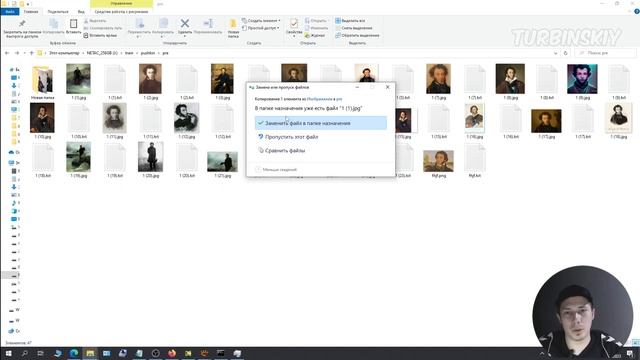Go forward with the navigation arrow
This screenshot has height=360, width=640.
click(x=17, y=53)
